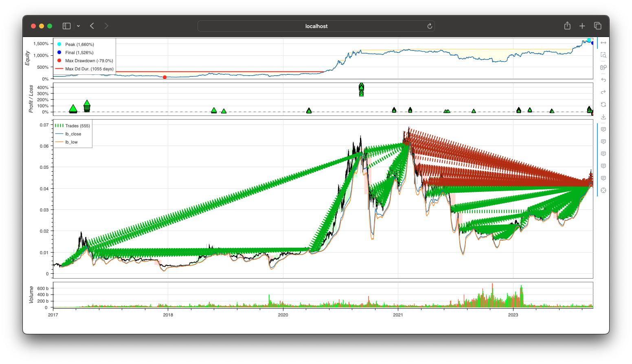Redo the chart action
632x364 pixels.
tap(603, 92)
